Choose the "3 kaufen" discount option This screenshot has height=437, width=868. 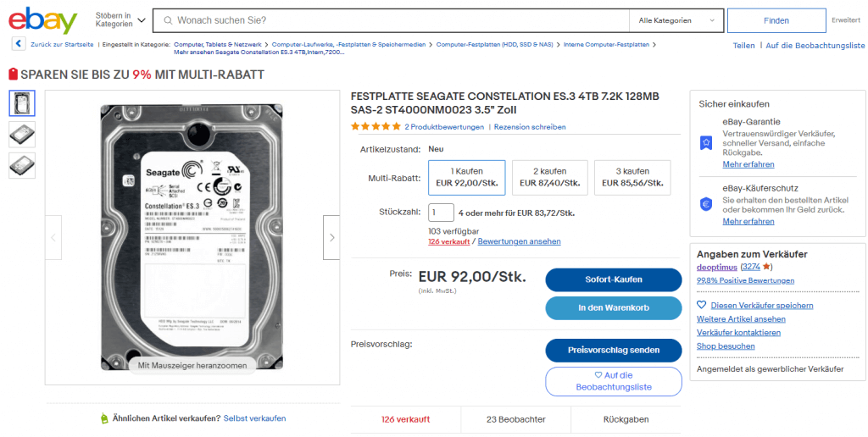point(632,177)
